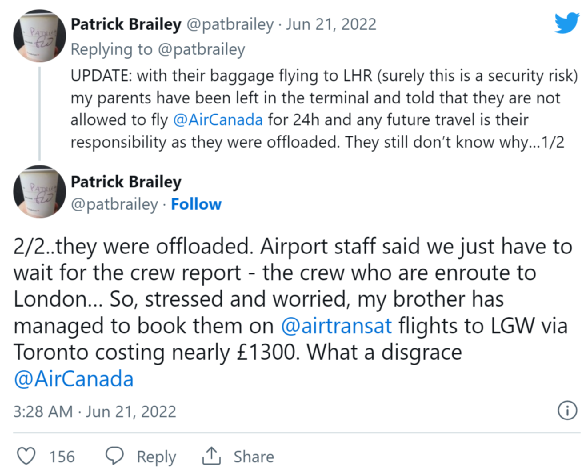Click the reply speech bubble icon
This screenshot has width=586, height=471.
(114, 456)
